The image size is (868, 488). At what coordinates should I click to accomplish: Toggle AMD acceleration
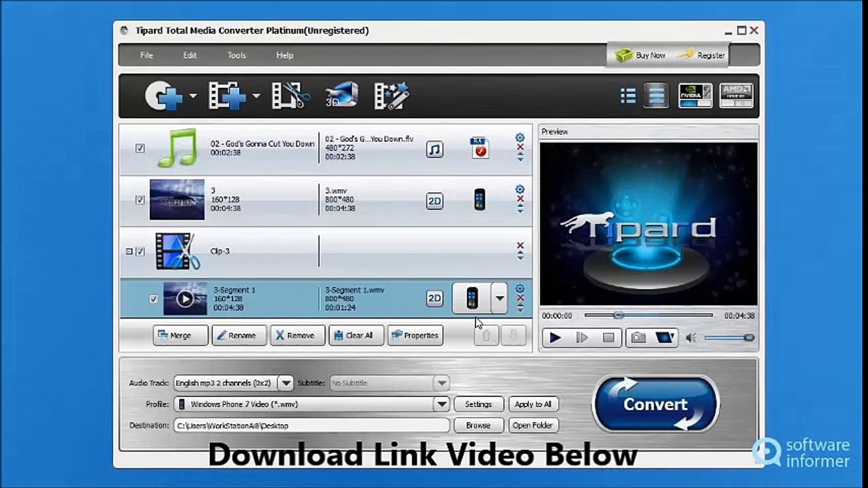pos(737,96)
